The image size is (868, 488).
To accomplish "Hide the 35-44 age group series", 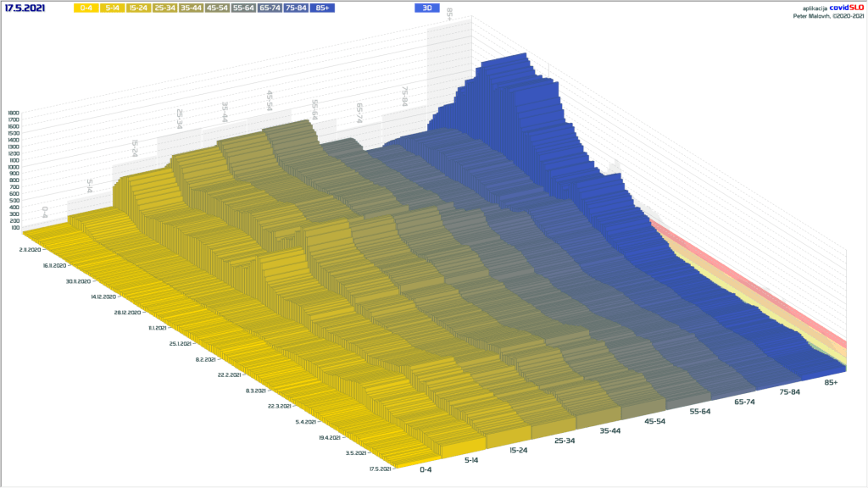I will [191, 8].
